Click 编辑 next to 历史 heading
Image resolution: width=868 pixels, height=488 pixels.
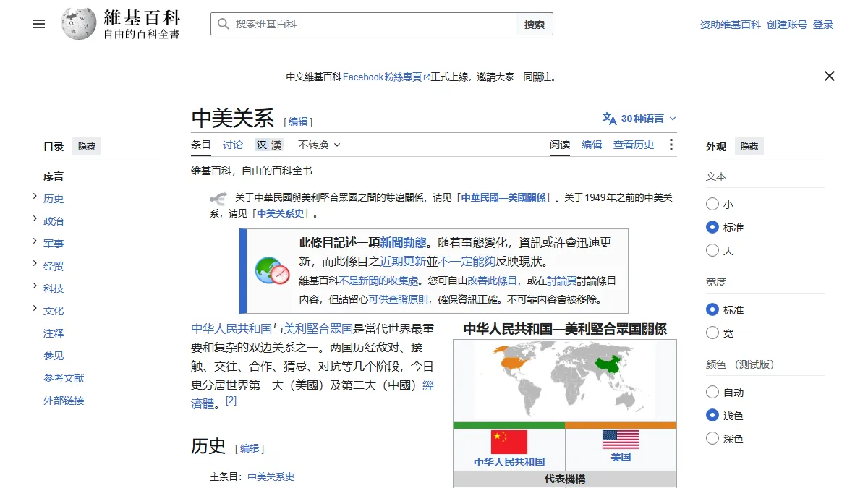(250, 448)
